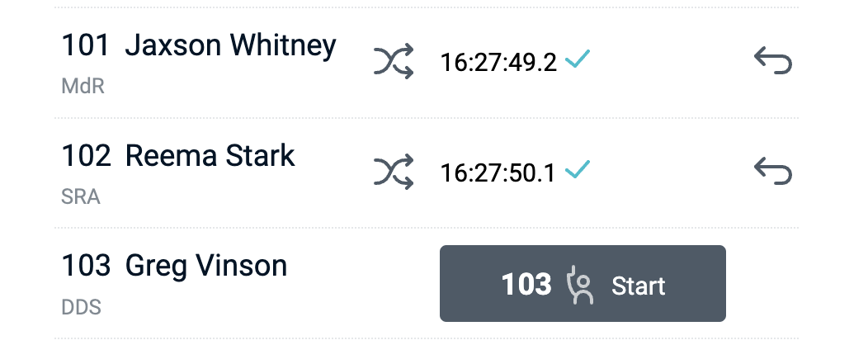Click checkmark next to 16:27:50.1
Image resolution: width=868 pixels, height=345 pixels.
[578, 171]
